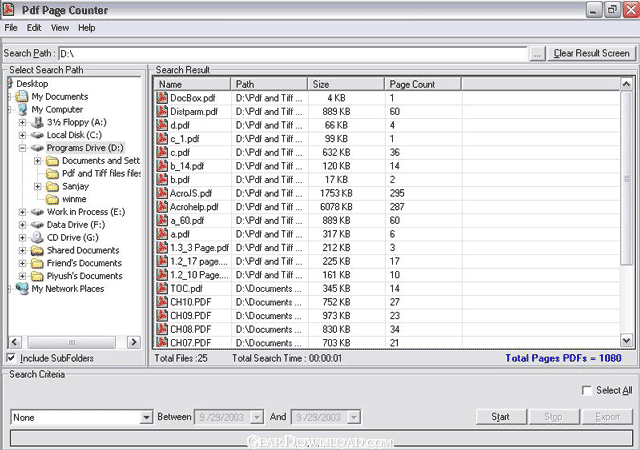Click the PDF icon beside c_1.pdf

tap(162, 138)
